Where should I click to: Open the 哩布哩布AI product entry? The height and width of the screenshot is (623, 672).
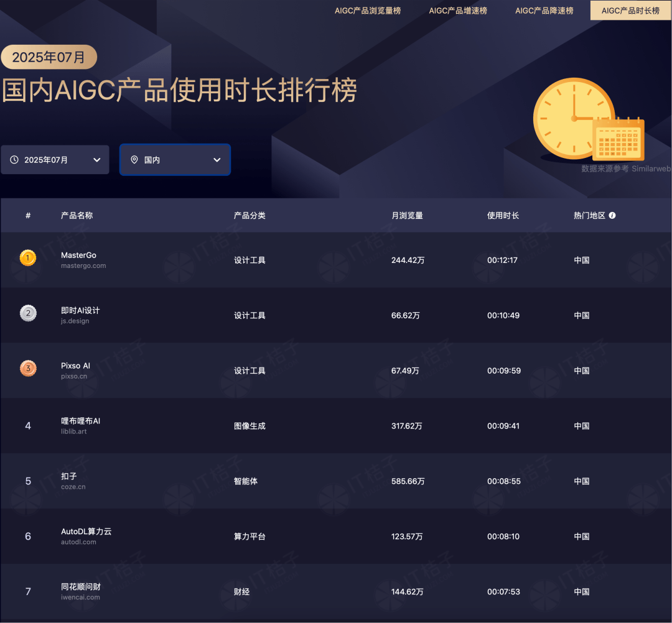click(x=80, y=422)
